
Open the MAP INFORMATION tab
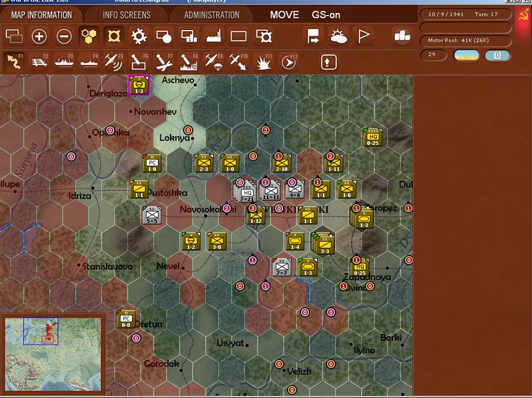[42, 15]
